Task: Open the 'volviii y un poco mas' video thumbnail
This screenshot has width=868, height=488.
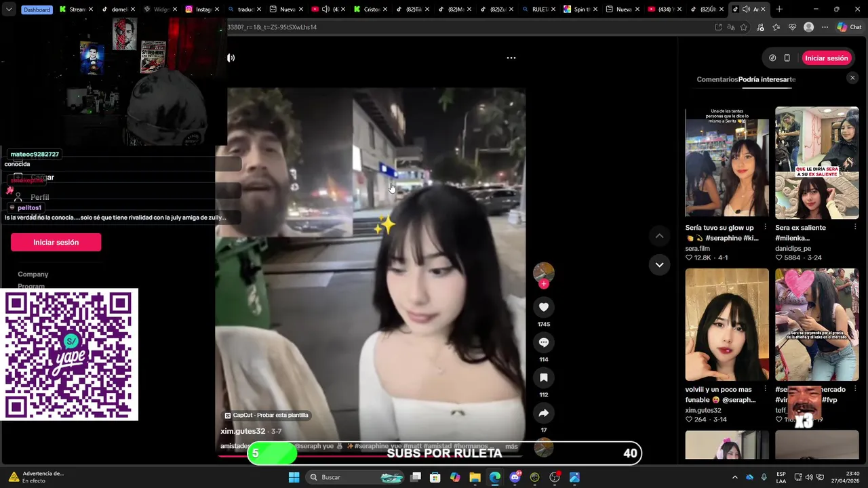Action: pos(727,325)
